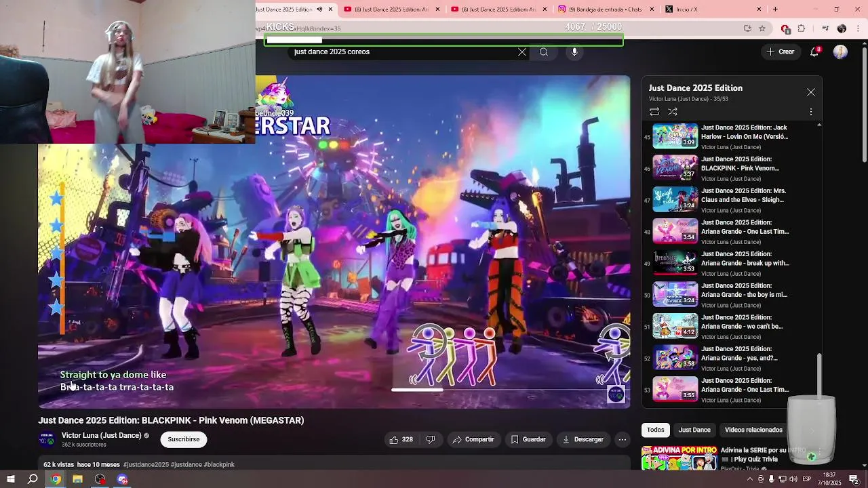Open a new browser tab with plus
Image resolution: width=868 pixels, height=488 pixels.
pyautogui.click(x=775, y=9)
